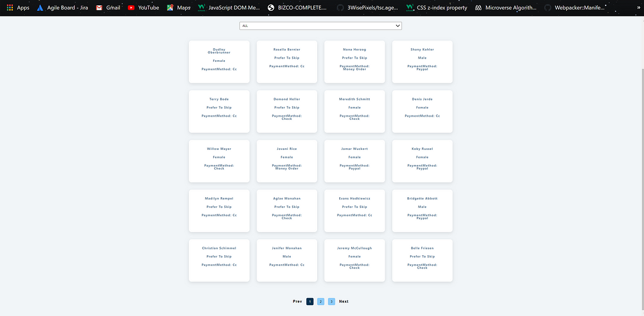Open the BIZCO-COMPLETE bookmark

297,8
